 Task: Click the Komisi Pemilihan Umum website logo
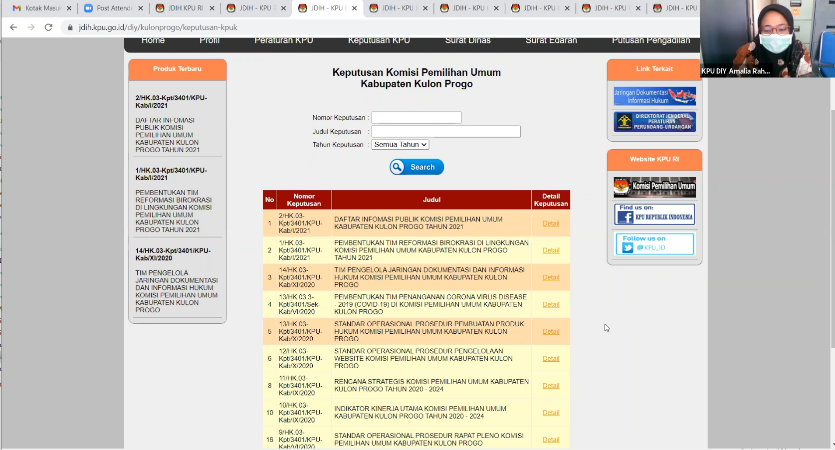tap(654, 186)
